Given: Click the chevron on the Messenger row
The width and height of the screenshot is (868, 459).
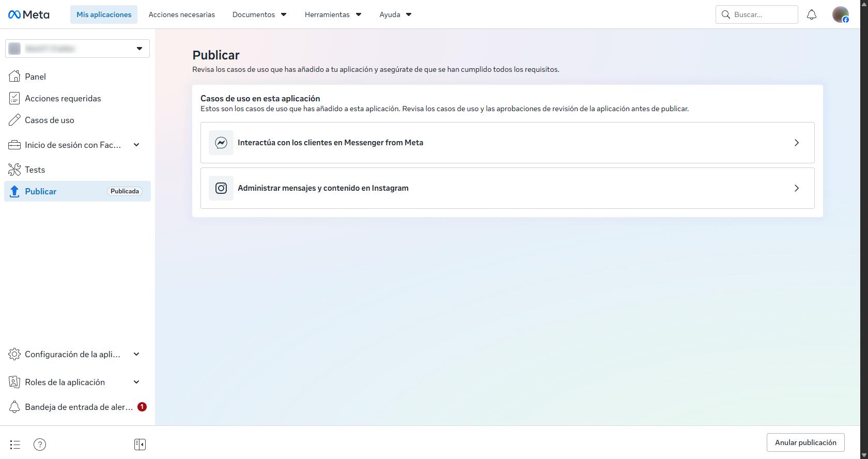Looking at the screenshot, I should 797,143.
